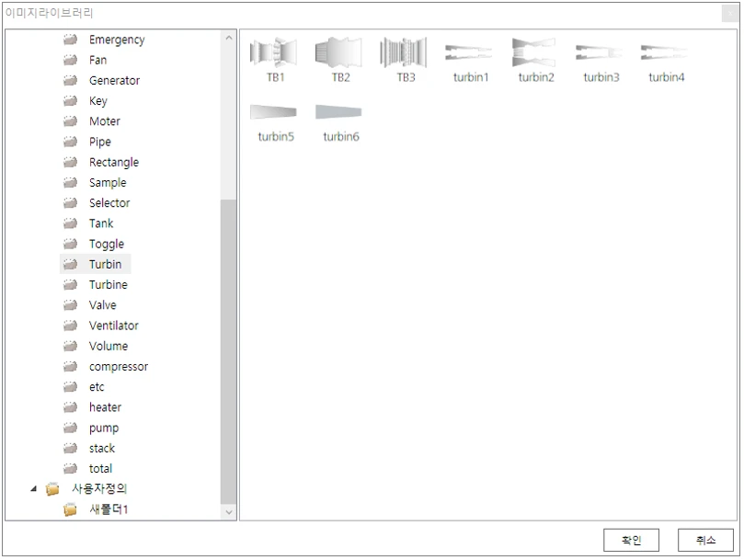Click the Toggle folder icon
This screenshot has width=744, height=560.
click(70, 244)
